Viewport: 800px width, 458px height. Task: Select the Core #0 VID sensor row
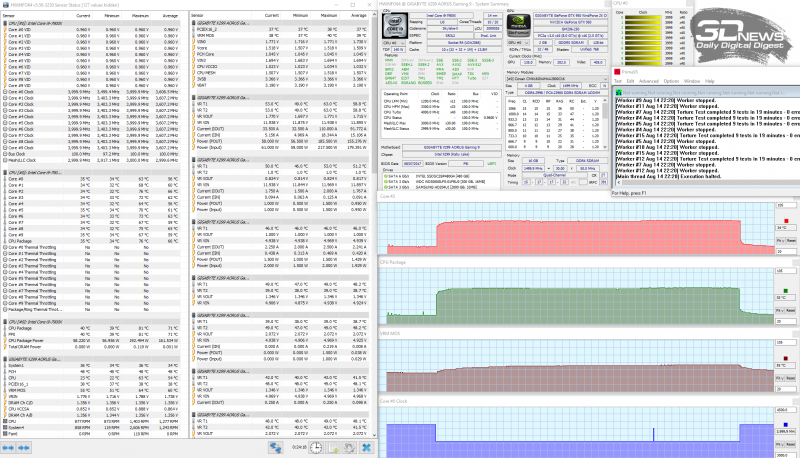tap(91, 30)
